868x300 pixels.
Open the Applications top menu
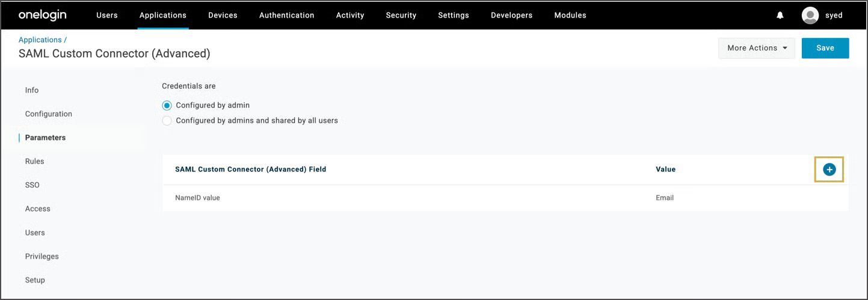pyautogui.click(x=162, y=15)
